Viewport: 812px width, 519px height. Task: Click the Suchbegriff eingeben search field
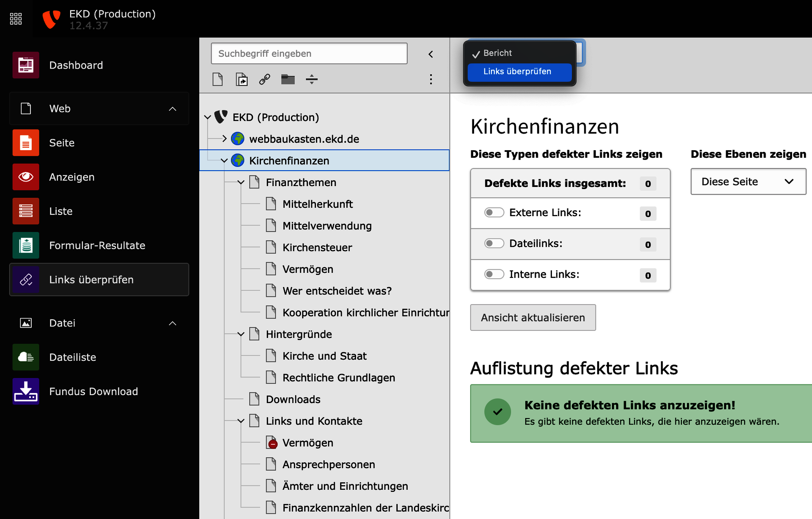tap(309, 54)
